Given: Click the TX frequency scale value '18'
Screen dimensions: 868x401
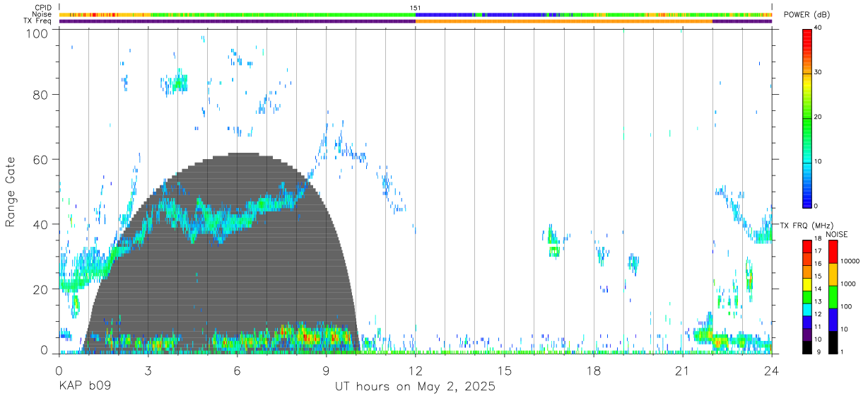Looking at the screenshot, I should pyautogui.click(x=819, y=240).
